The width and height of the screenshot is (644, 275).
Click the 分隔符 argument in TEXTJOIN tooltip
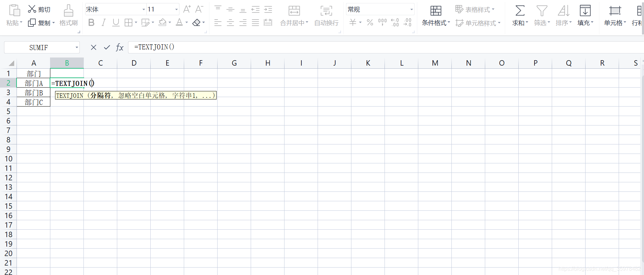coord(100,95)
